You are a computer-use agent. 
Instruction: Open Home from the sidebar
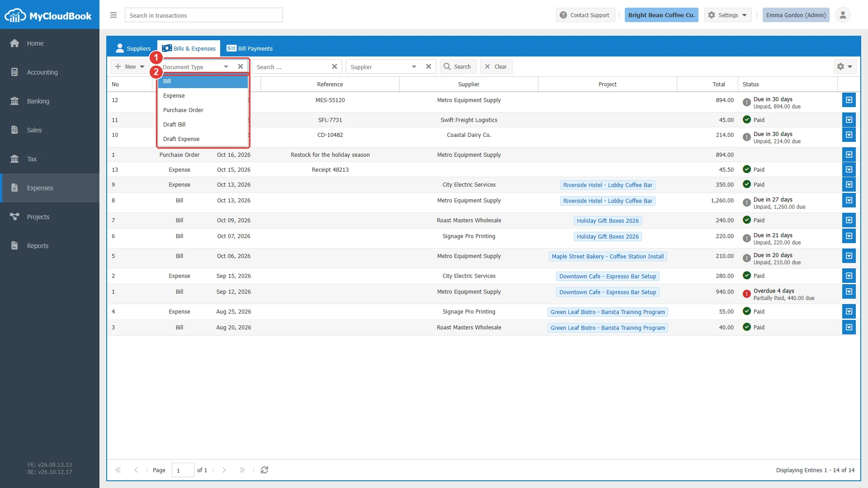coord(50,43)
